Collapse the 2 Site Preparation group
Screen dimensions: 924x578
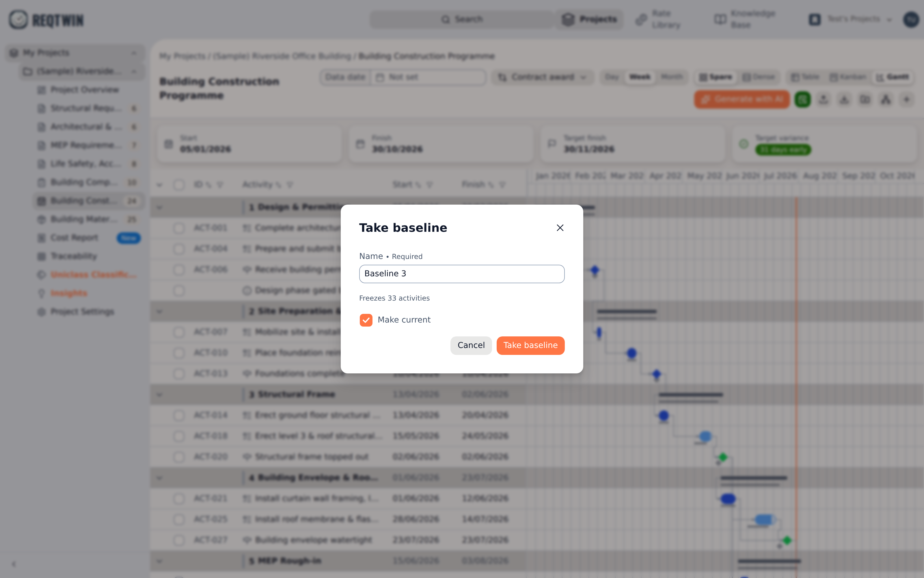pos(159,312)
